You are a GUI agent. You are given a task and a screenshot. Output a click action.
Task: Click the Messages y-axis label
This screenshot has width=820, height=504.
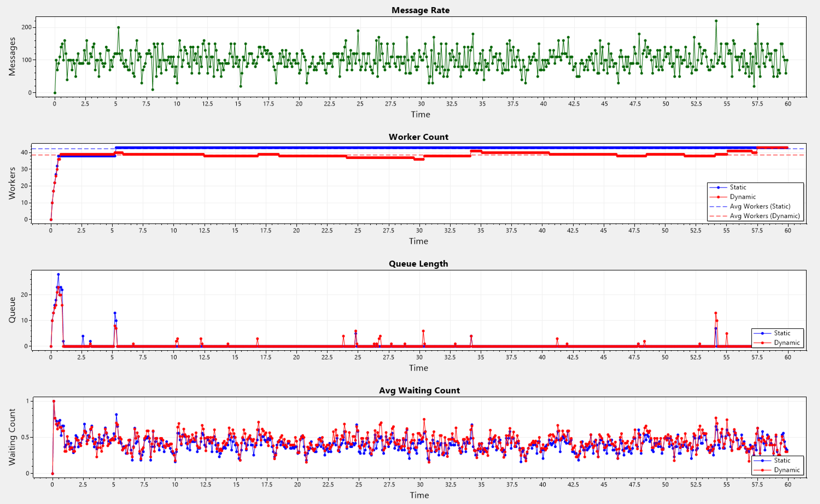click(12, 57)
